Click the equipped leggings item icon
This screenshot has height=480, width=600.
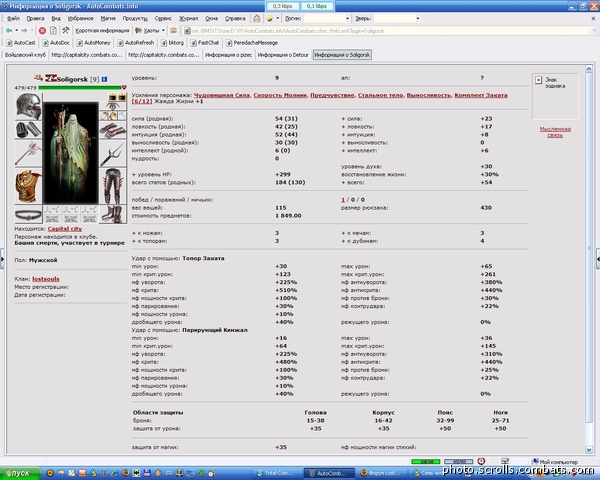click(x=113, y=186)
